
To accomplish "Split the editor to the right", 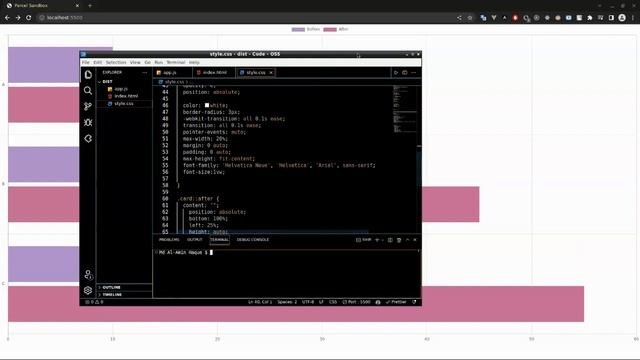I will (404, 73).
